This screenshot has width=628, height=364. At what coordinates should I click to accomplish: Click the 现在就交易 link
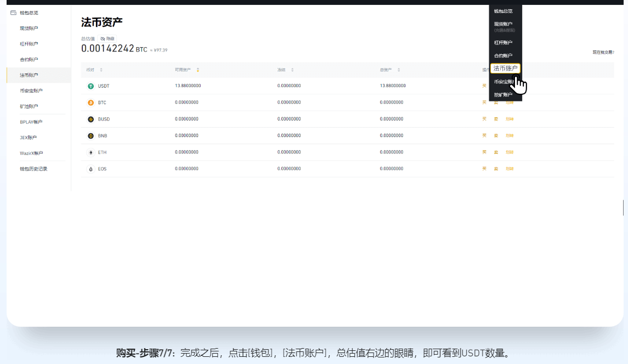(603, 53)
